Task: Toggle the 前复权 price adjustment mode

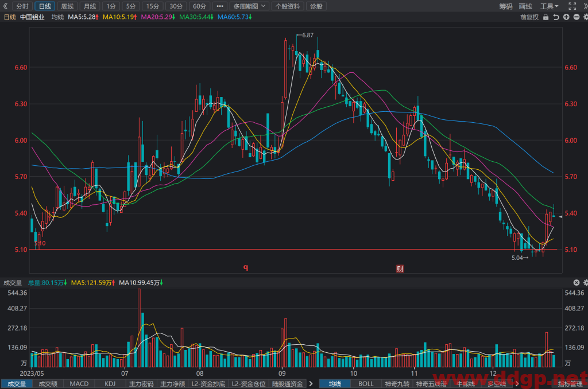Action: (x=529, y=17)
